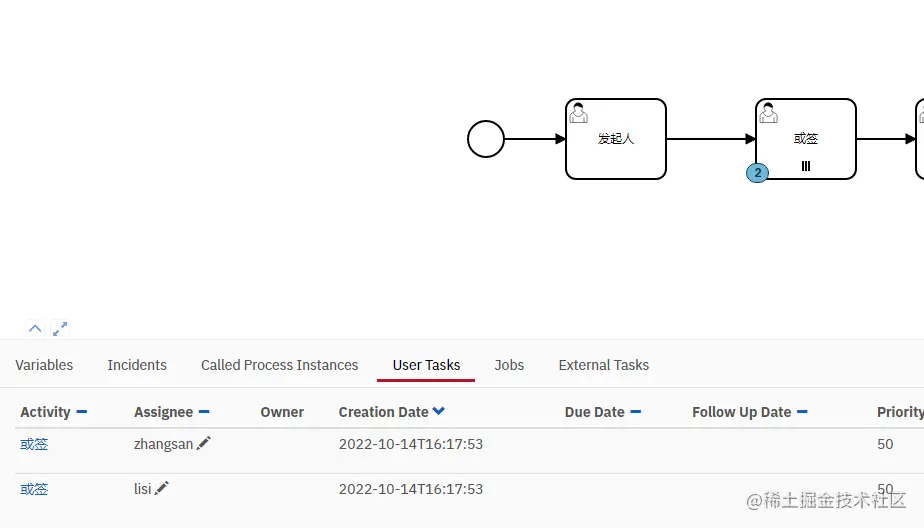924x528 pixels.
Task: Click the start event circle in diagram
Action: (x=486, y=139)
